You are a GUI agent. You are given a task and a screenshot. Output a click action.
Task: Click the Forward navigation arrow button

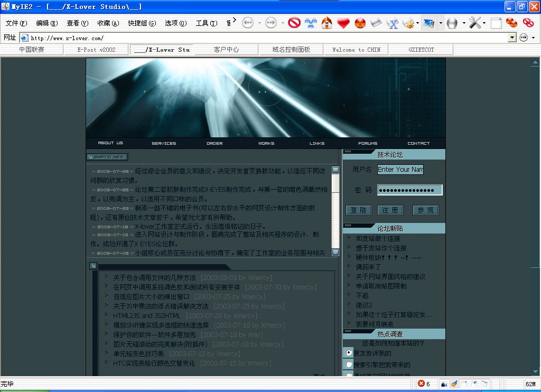click(271, 23)
